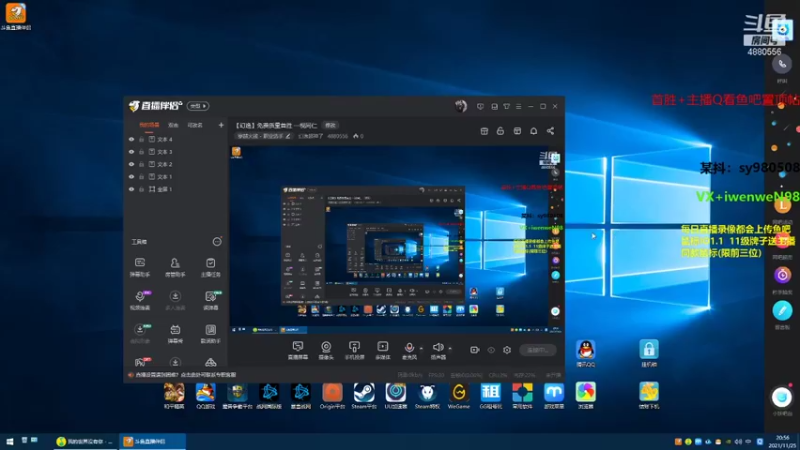The height and width of the screenshot is (450, 800).
Task: Click the record video camera icon
Action: pos(474,350)
